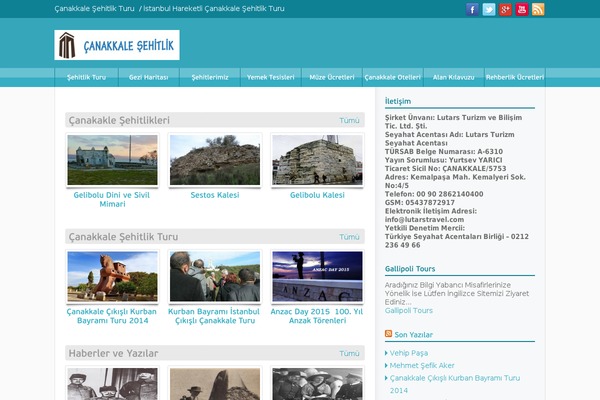Open Müze Ücretleri in the navigation
Image resolution: width=600 pixels, height=400 pixels.
coord(332,77)
